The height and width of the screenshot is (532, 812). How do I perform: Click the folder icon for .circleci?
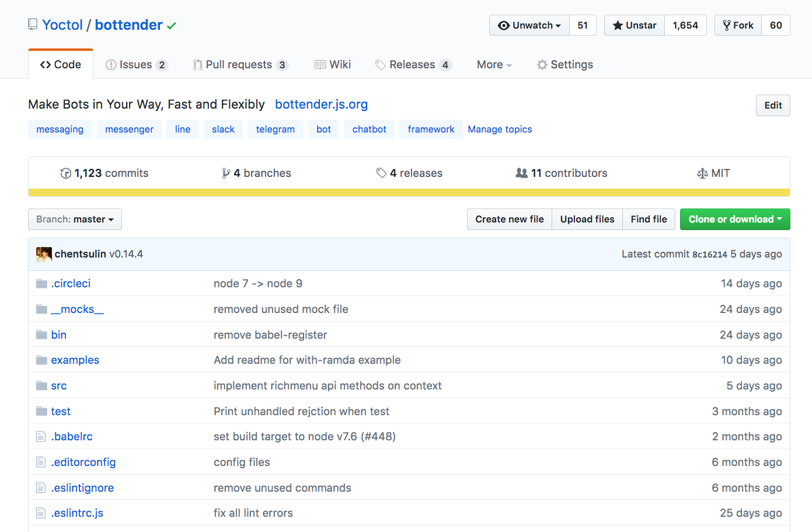[x=41, y=283]
